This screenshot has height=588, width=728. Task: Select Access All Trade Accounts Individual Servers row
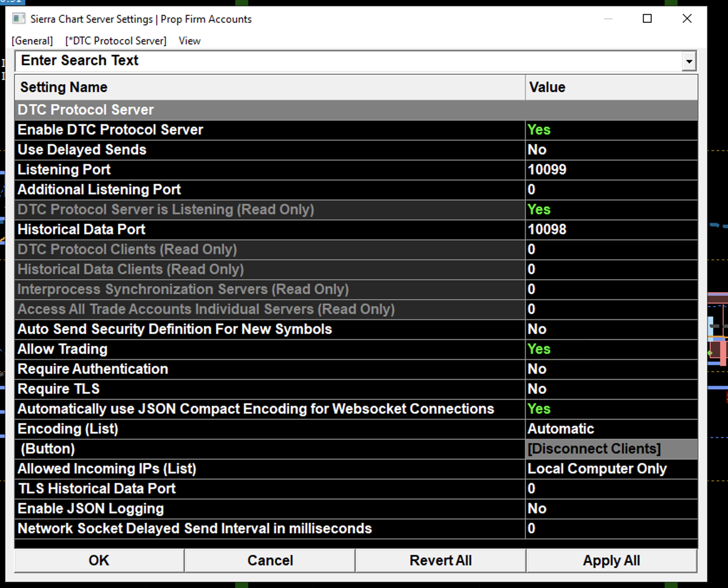(270, 309)
